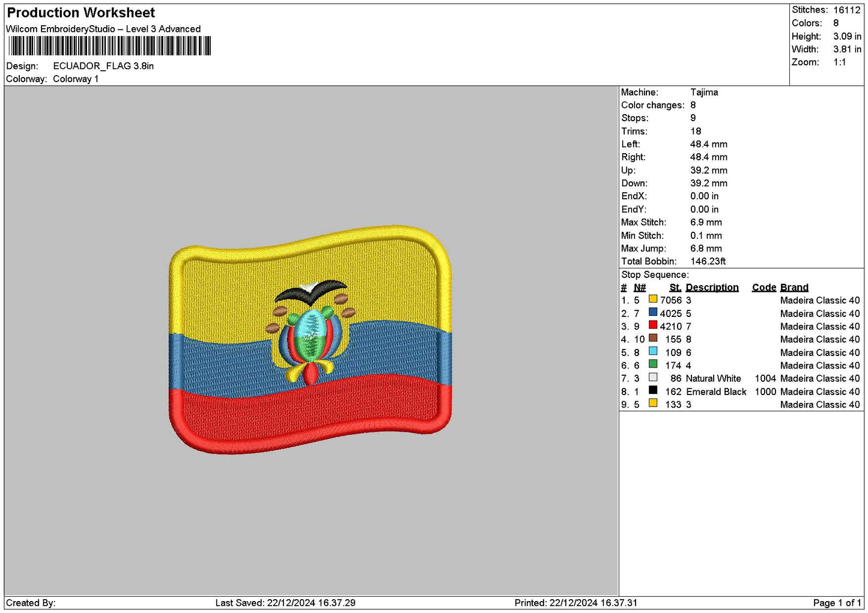Click the Max Jump value '6.8 mm'
Screen dimensions: 868x613
[x=706, y=249]
